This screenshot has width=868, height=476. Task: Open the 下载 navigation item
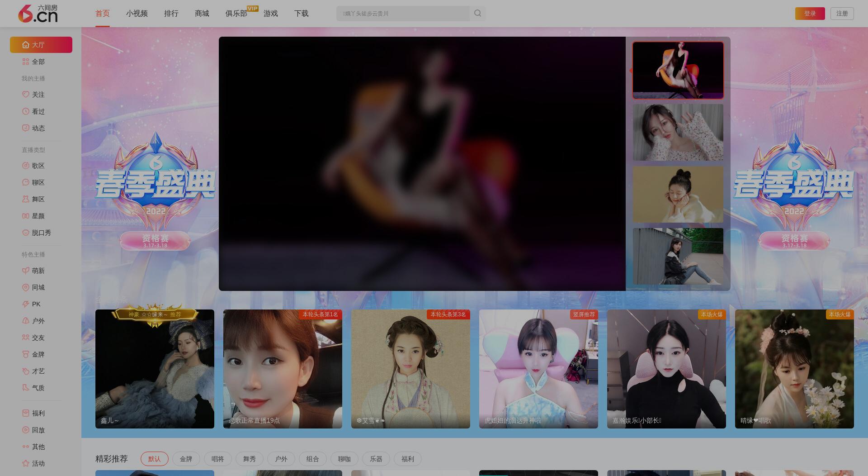pyautogui.click(x=302, y=14)
